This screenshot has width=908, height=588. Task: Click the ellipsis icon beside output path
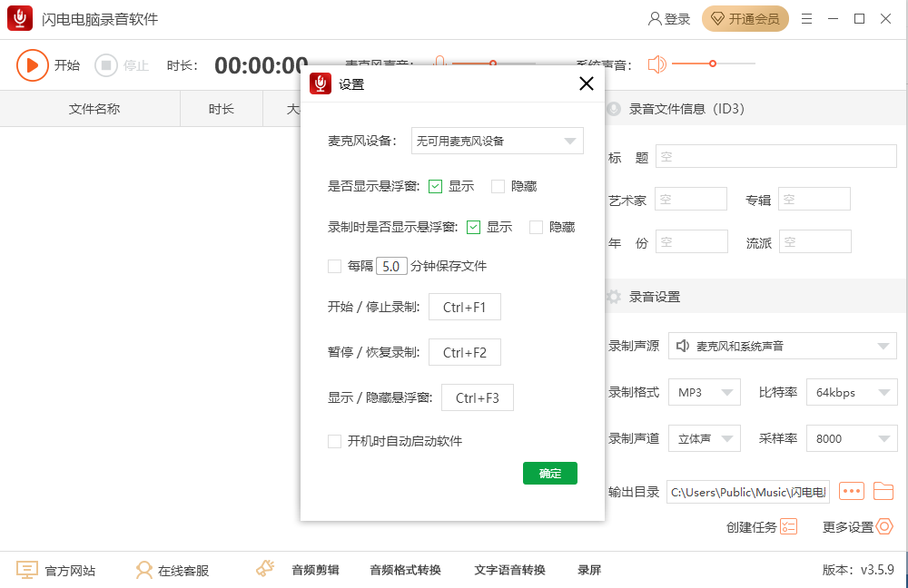coord(851,490)
